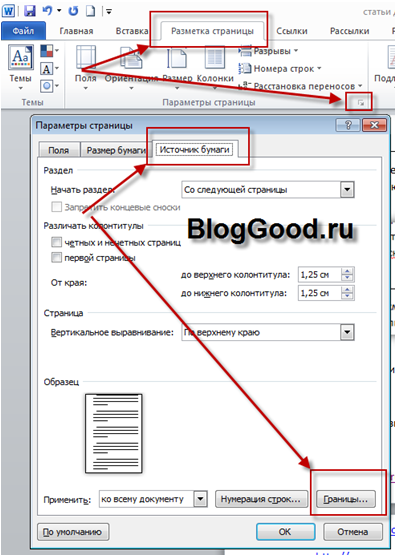Open theme colors dropdown
Screen dimensions: 397x555
[x=49, y=51]
